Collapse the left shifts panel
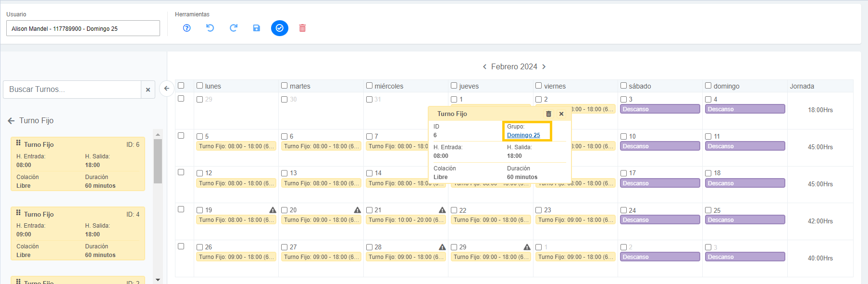The image size is (868, 284). click(x=166, y=89)
